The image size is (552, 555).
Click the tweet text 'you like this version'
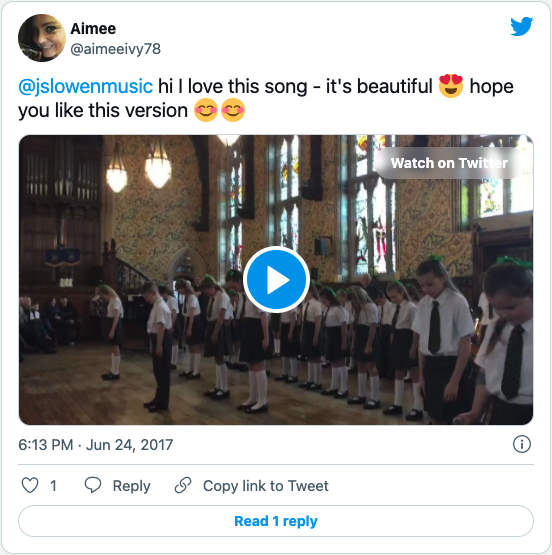click(x=103, y=110)
